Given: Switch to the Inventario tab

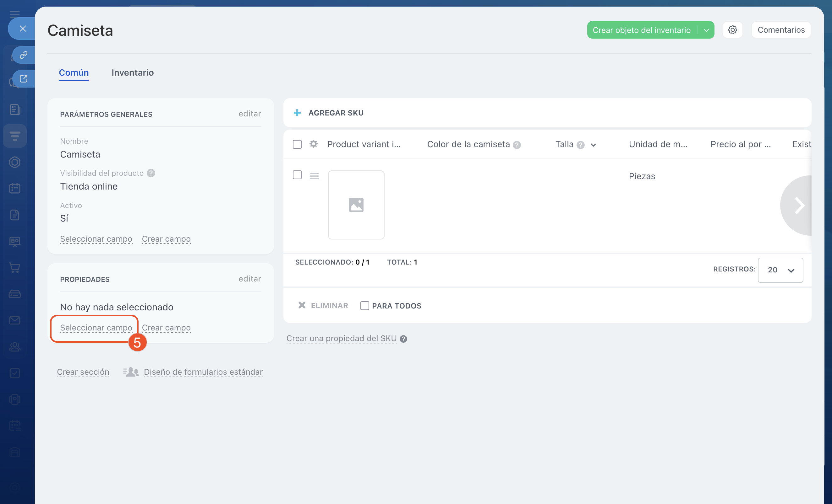Looking at the screenshot, I should coord(132,72).
